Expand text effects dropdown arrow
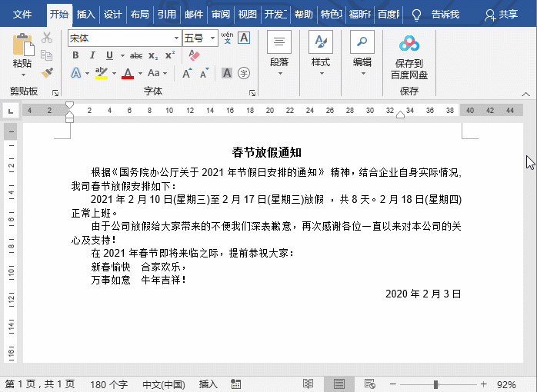The image size is (537, 392). click(x=87, y=73)
